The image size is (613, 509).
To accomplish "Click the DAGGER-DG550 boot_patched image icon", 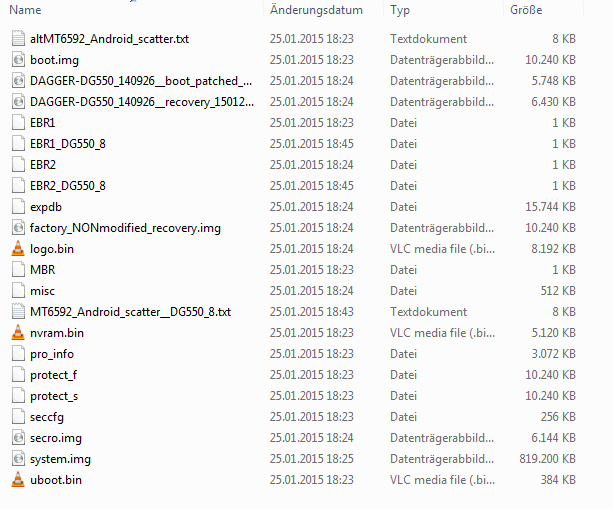I will point(18,81).
